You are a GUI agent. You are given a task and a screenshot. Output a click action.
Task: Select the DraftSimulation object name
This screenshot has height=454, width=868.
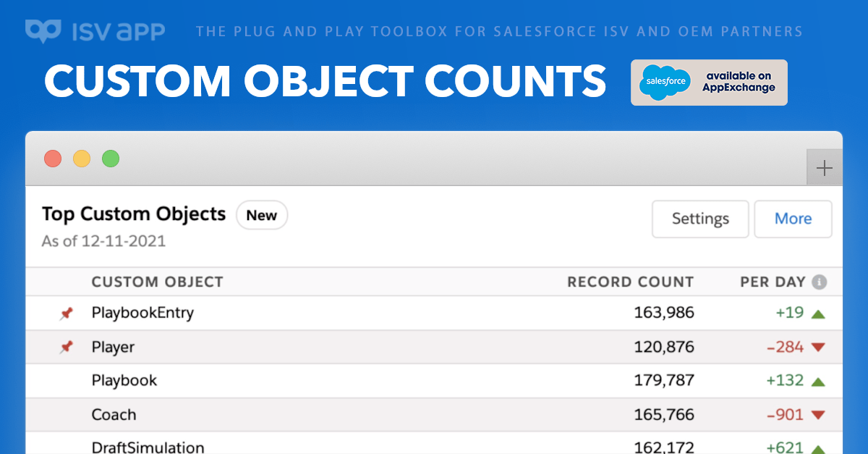(148, 447)
